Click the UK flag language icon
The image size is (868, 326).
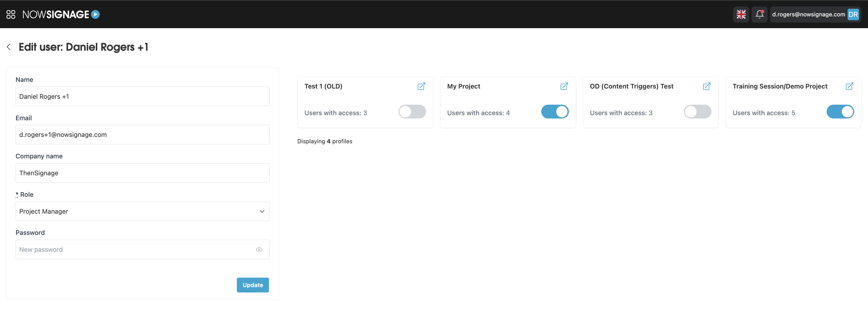(741, 14)
